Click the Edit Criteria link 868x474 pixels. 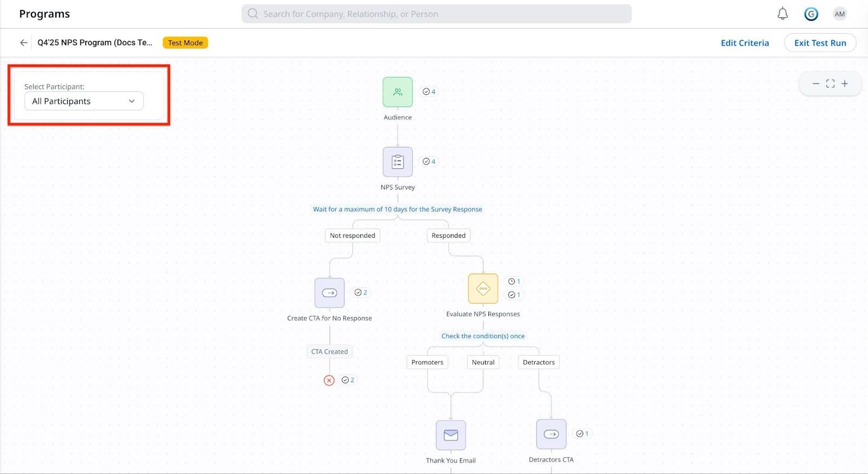[x=744, y=43]
